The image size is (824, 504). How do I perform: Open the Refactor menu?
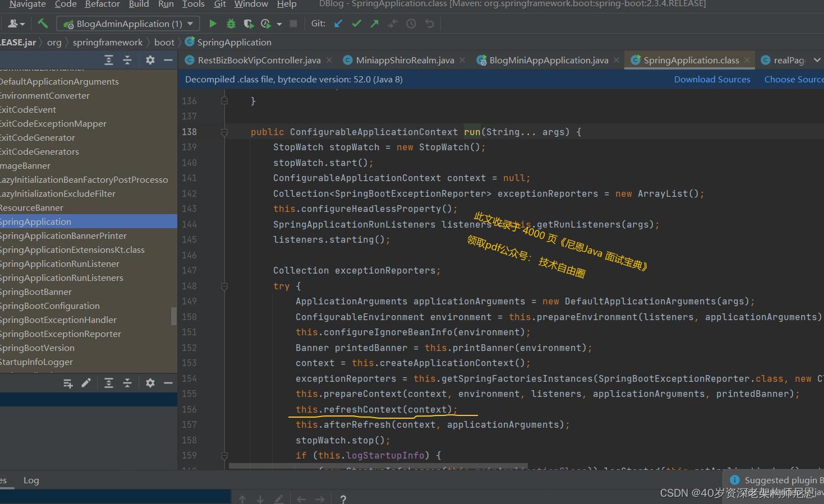tap(102, 4)
